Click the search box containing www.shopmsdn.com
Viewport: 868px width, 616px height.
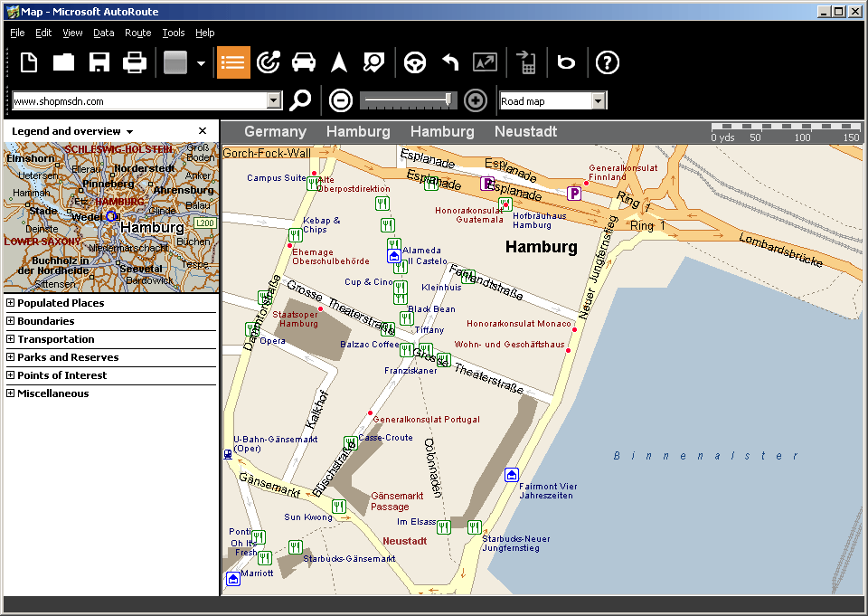pos(139,100)
